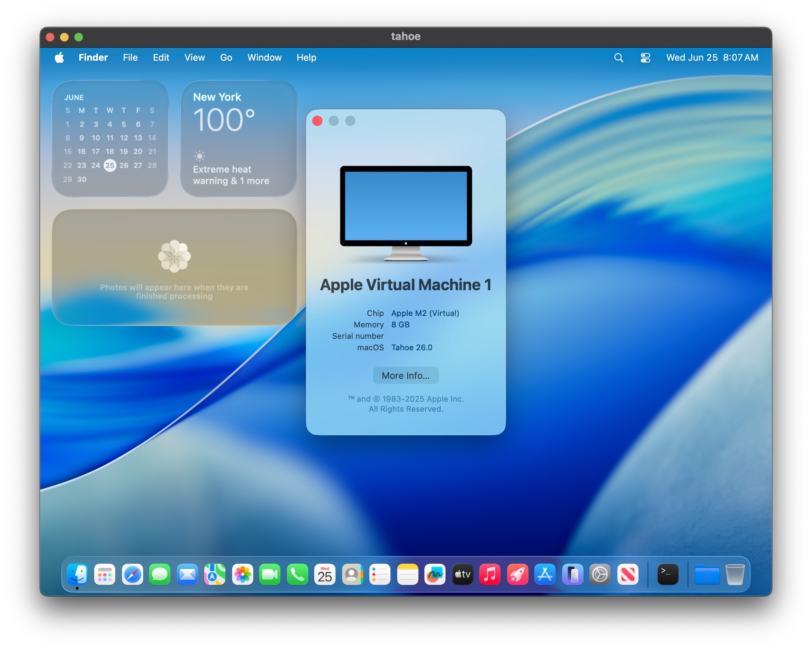This screenshot has width=812, height=649.
Task: Select the 8 GB memory value
Action: click(400, 325)
